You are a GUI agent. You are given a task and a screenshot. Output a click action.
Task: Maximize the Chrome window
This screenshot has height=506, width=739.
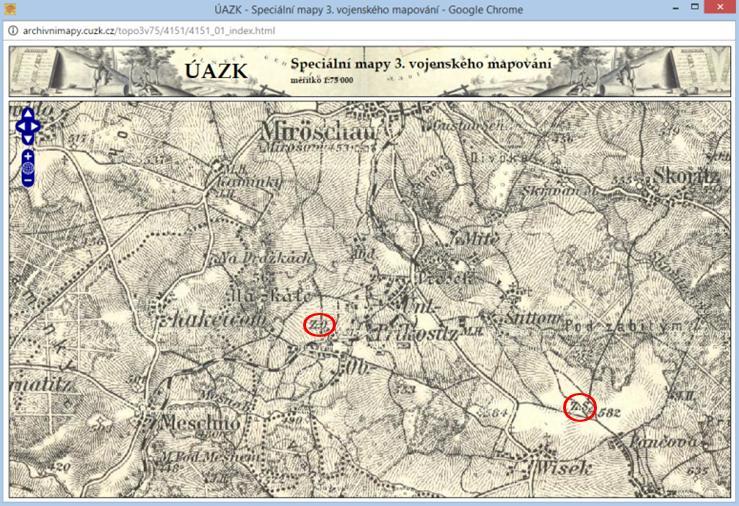pyautogui.click(x=695, y=7)
